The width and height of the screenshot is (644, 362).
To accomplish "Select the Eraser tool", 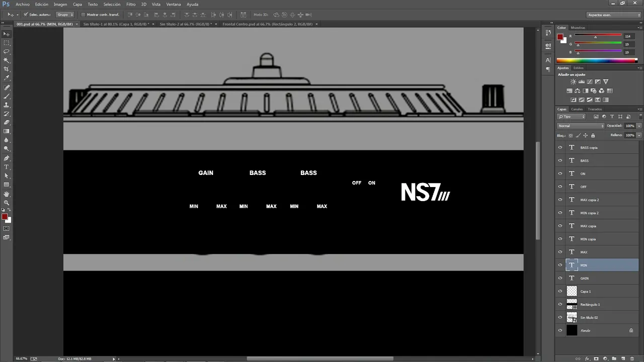I will 7,122.
